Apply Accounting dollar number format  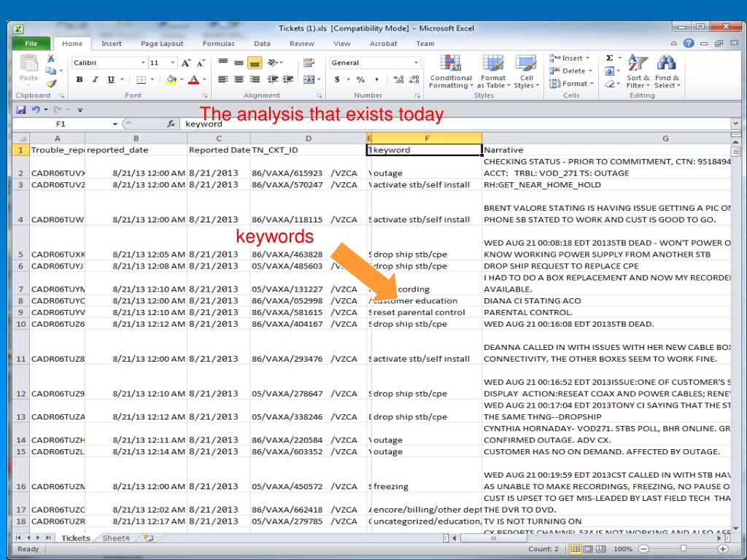(x=337, y=79)
